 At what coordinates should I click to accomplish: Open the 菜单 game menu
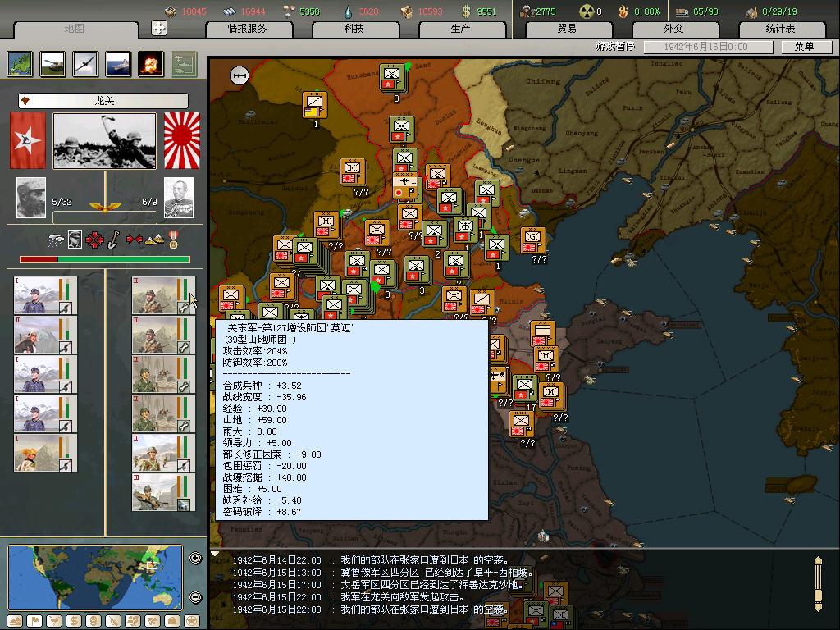tap(804, 48)
